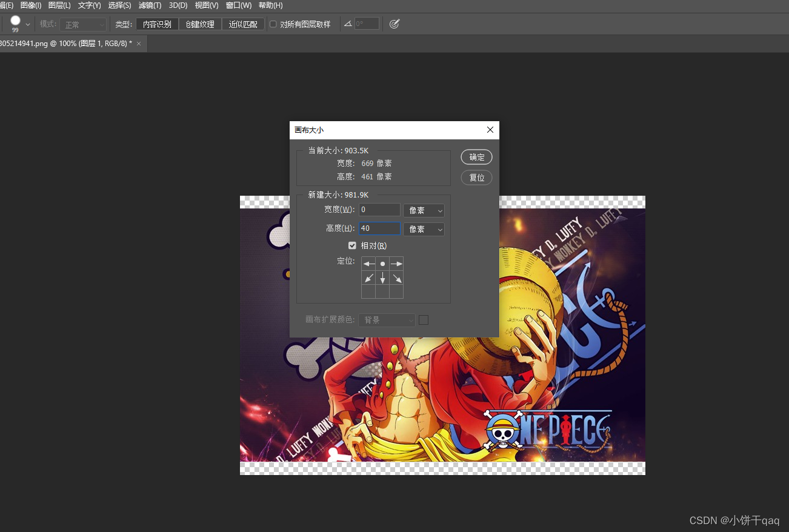Open the 图层(L) menu
Screen dimensions: 789x532
point(59,5)
